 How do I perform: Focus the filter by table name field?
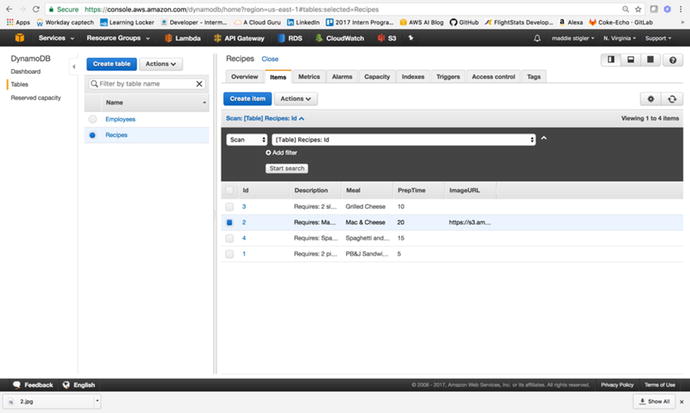click(x=148, y=84)
